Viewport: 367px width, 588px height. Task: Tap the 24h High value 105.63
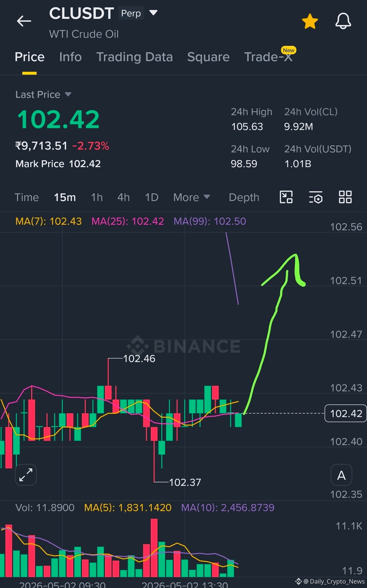(247, 127)
